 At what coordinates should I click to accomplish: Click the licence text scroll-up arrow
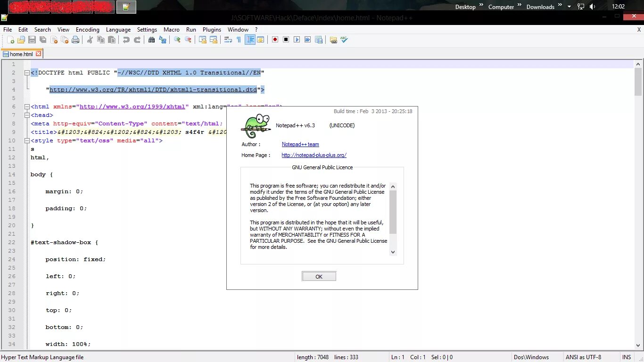point(393,187)
